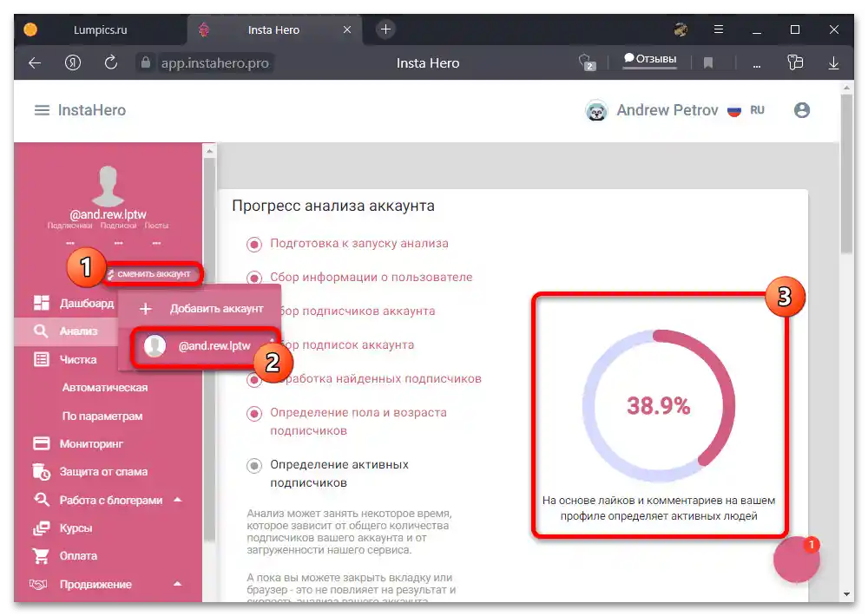Viewport: 868px width, 616px height.
Task: Open Работа с блогерами in sidebar
Action: (111, 501)
